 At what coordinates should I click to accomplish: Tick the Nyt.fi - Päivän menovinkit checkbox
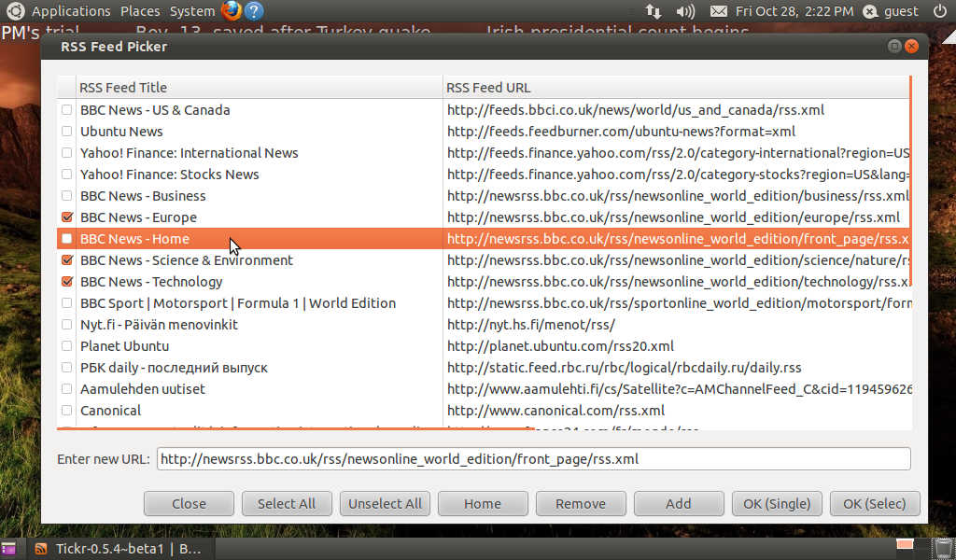click(66, 325)
